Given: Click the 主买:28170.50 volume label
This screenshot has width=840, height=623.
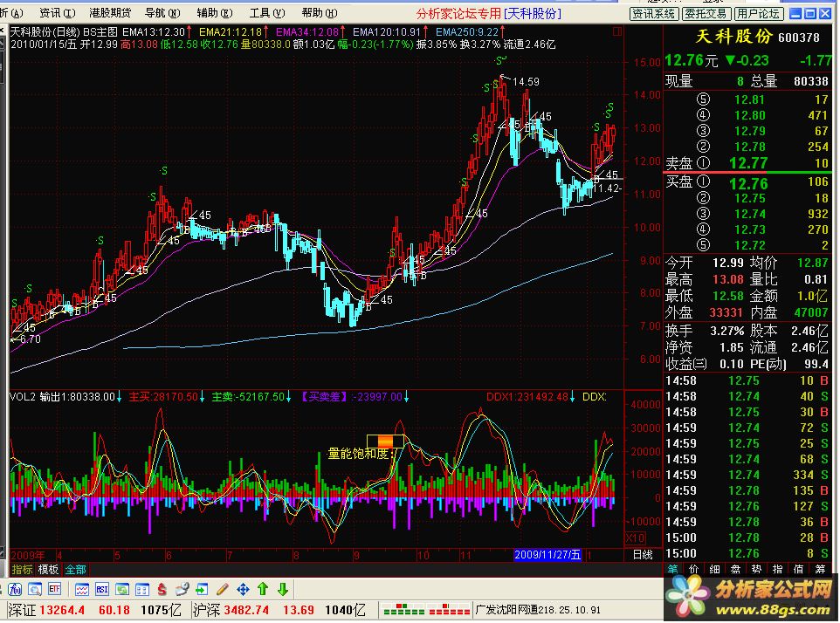Looking at the screenshot, I should pyautogui.click(x=163, y=397).
